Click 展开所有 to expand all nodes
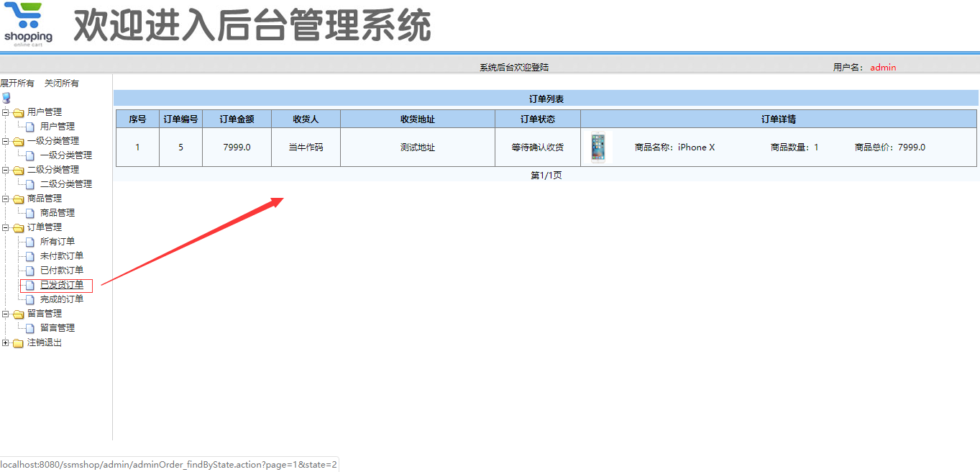This screenshot has height=472, width=980. click(17, 83)
